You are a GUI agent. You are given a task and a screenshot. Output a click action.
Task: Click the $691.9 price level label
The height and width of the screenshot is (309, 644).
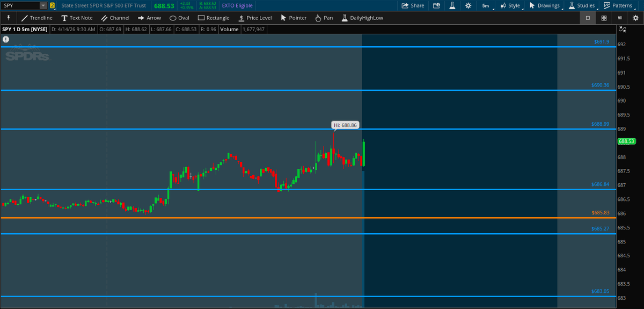point(602,41)
